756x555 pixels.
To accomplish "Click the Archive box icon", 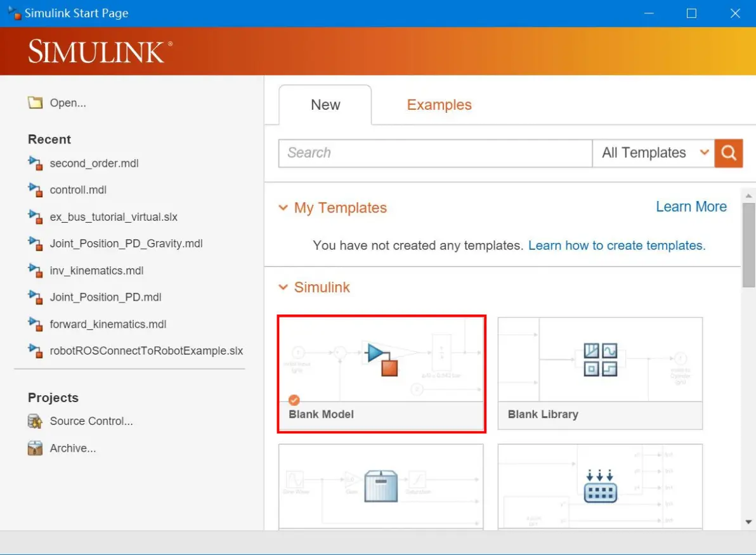I will (35, 448).
